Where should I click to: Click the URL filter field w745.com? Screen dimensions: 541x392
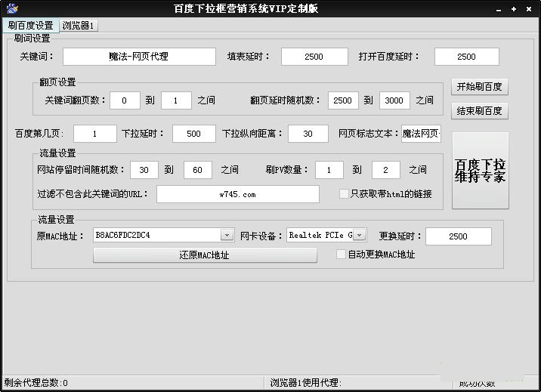point(238,194)
